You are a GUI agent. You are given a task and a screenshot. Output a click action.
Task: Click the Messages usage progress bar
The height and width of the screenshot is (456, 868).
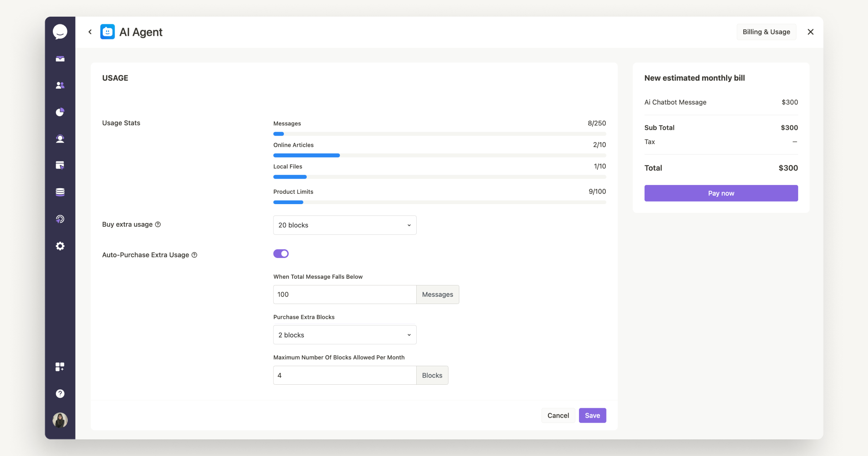coord(439,134)
